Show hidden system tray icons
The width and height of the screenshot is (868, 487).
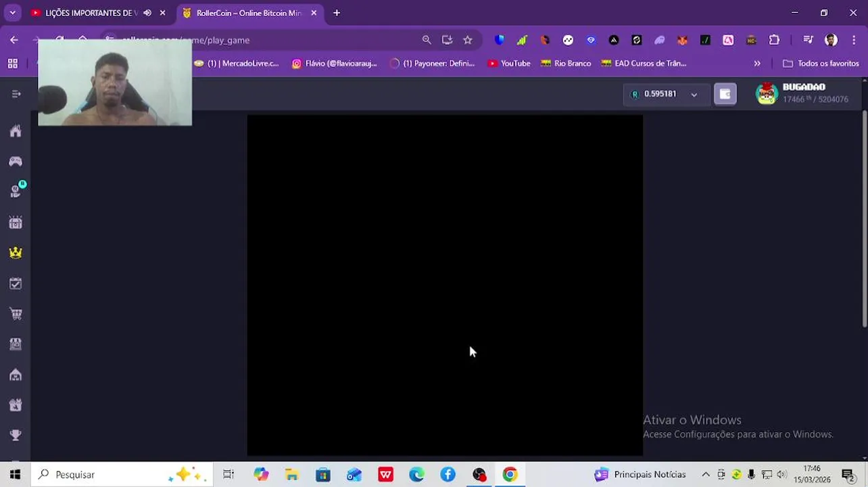coord(706,474)
